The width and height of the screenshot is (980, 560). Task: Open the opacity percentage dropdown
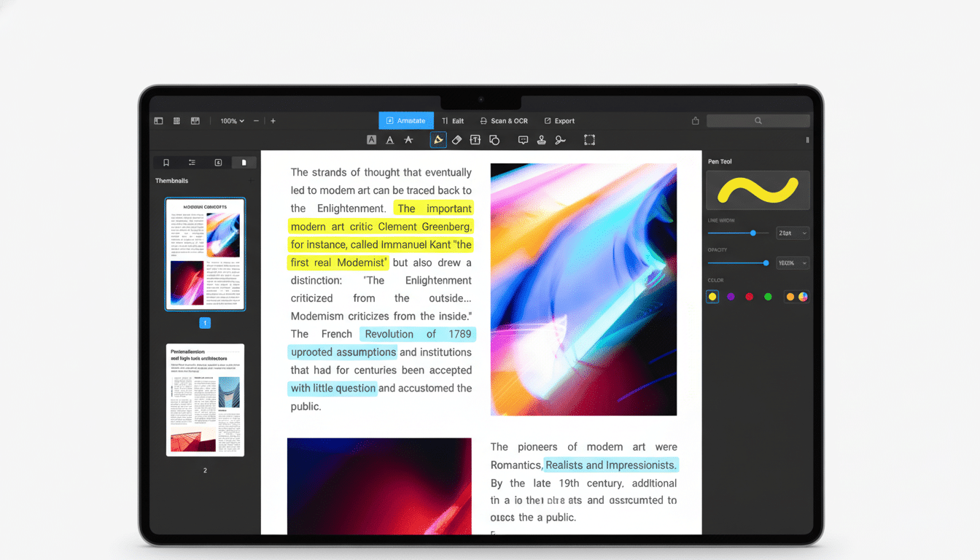coord(792,262)
